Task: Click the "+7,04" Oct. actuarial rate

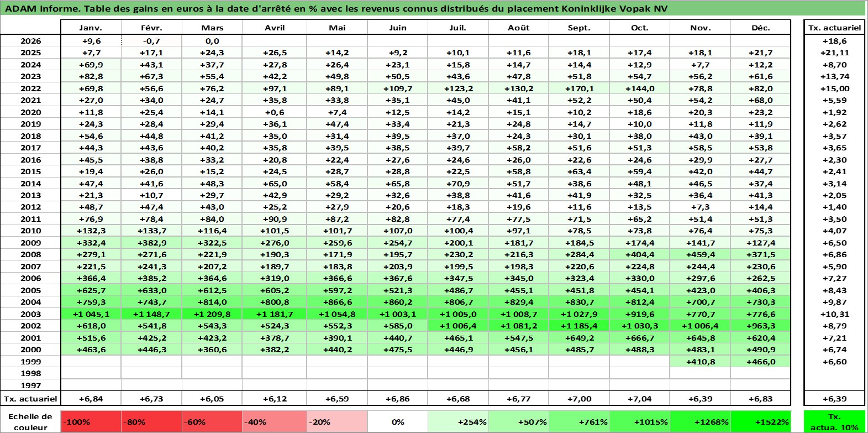Action: 640,399
